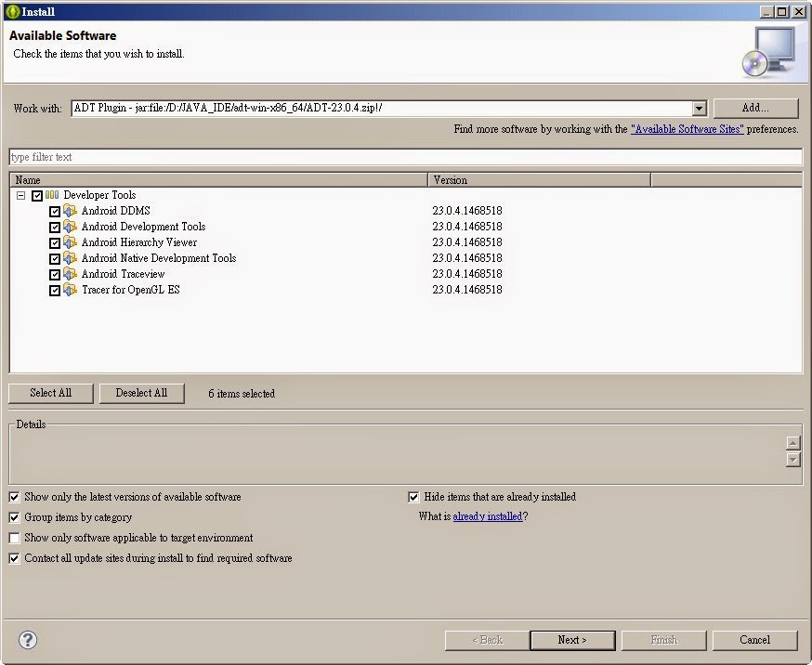Open the already installed link

click(488, 516)
